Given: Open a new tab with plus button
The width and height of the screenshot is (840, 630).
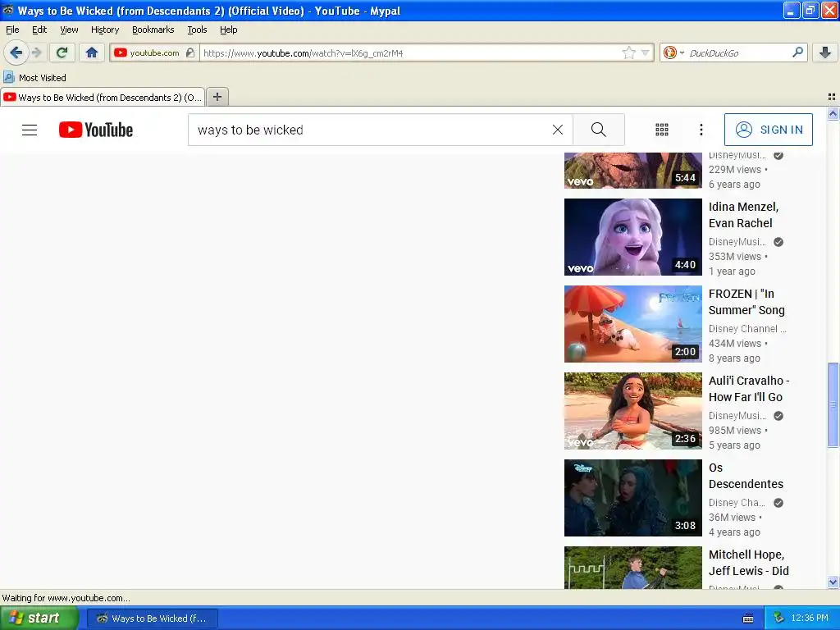Looking at the screenshot, I should coord(217,97).
